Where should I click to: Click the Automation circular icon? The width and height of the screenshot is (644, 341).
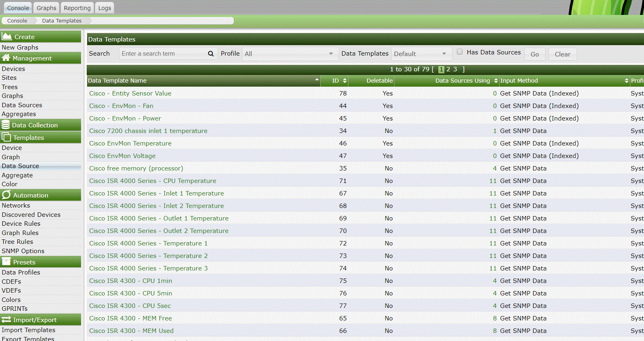[6, 195]
